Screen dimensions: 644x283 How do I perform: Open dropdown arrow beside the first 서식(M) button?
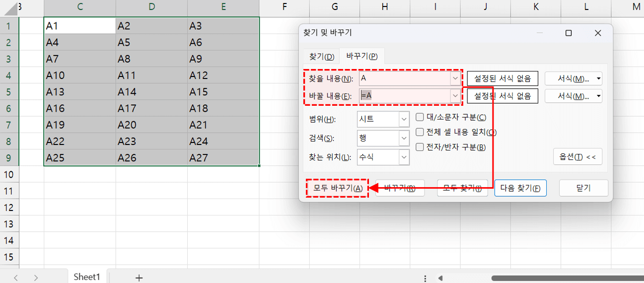point(599,78)
